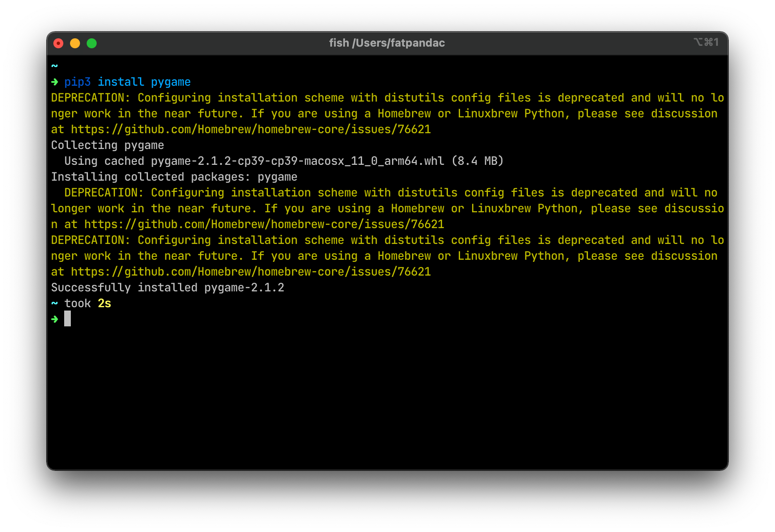Close the terminal with the red button
Screen dimensions: 775x532
tap(58, 43)
